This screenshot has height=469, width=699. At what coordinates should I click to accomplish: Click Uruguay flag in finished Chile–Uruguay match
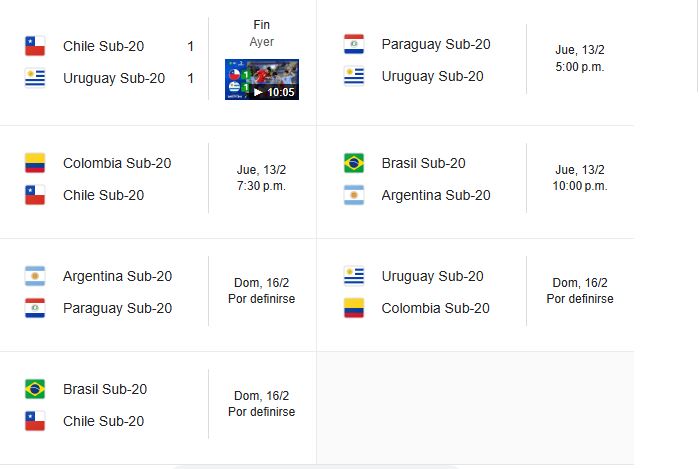(x=35, y=78)
